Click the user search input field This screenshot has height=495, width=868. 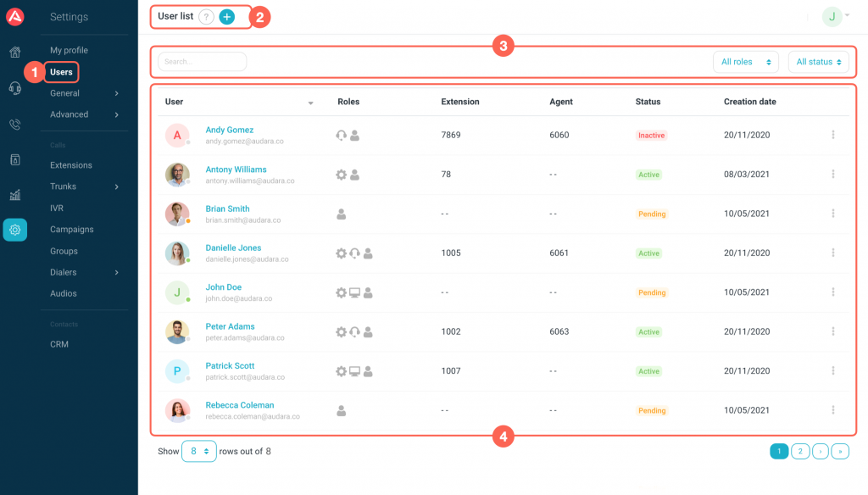pos(202,62)
